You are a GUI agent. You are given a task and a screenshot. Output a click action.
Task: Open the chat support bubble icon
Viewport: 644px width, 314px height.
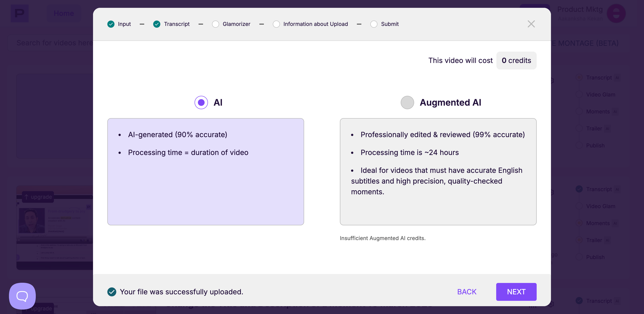[x=22, y=296]
